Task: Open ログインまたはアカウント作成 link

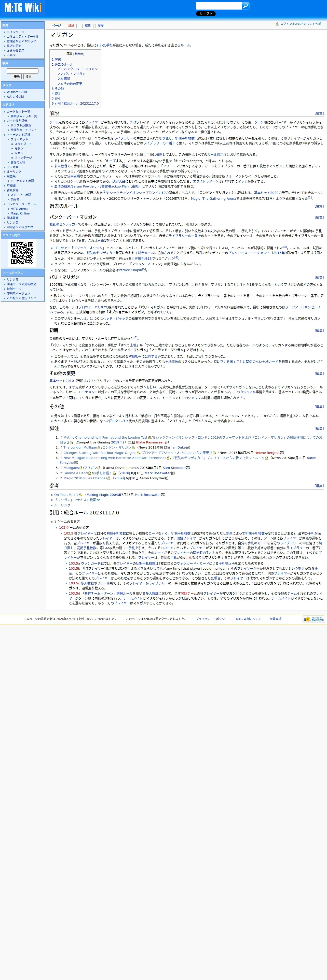Action: [300, 24]
